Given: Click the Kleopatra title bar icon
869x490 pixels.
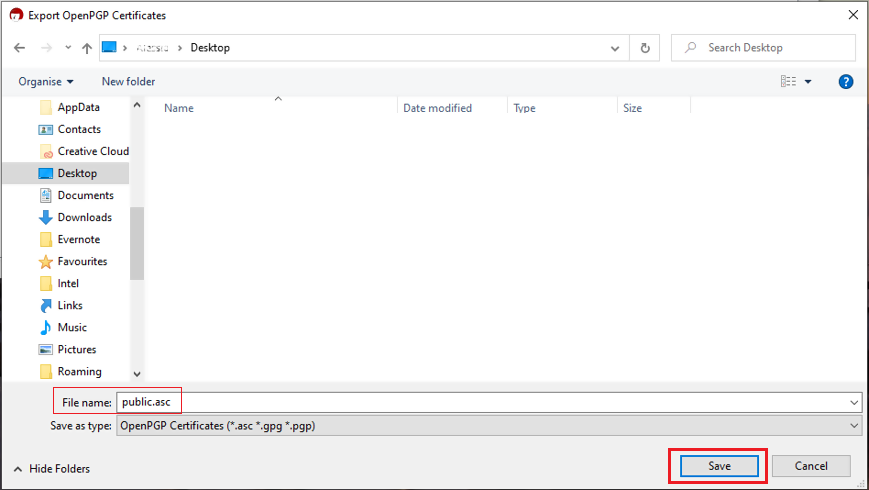Looking at the screenshot, I should 16,15.
